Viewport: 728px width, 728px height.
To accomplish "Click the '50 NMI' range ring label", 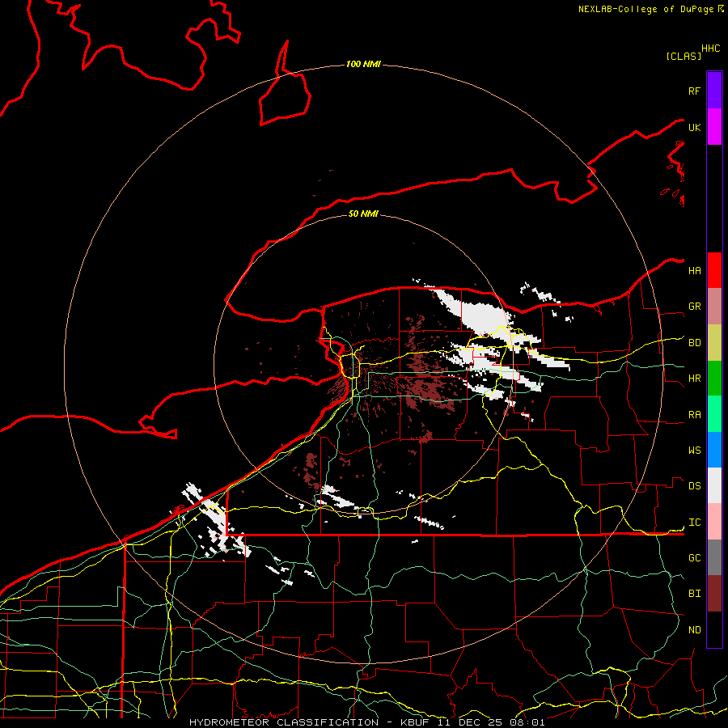I will pyautogui.click(x=363, y=214).
